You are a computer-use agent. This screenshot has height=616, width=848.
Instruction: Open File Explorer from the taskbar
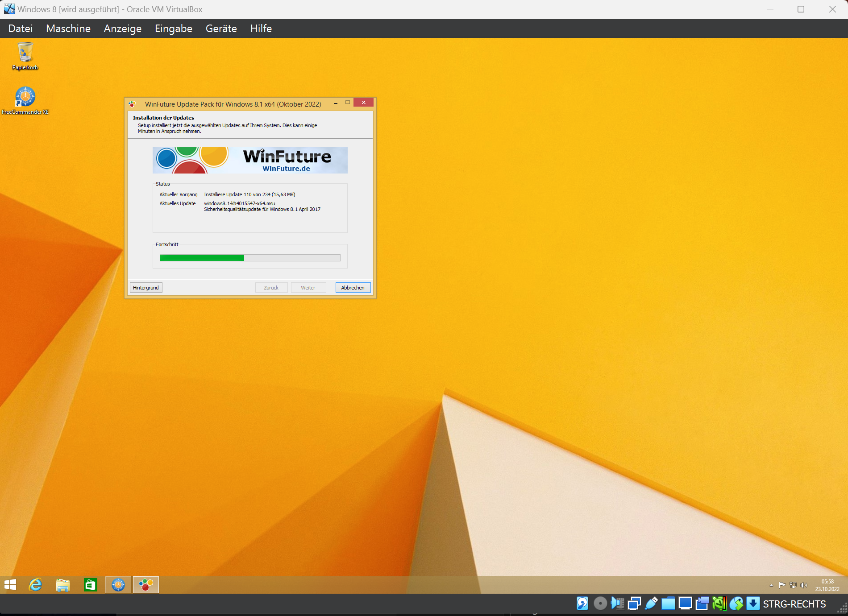click(63, 585)
